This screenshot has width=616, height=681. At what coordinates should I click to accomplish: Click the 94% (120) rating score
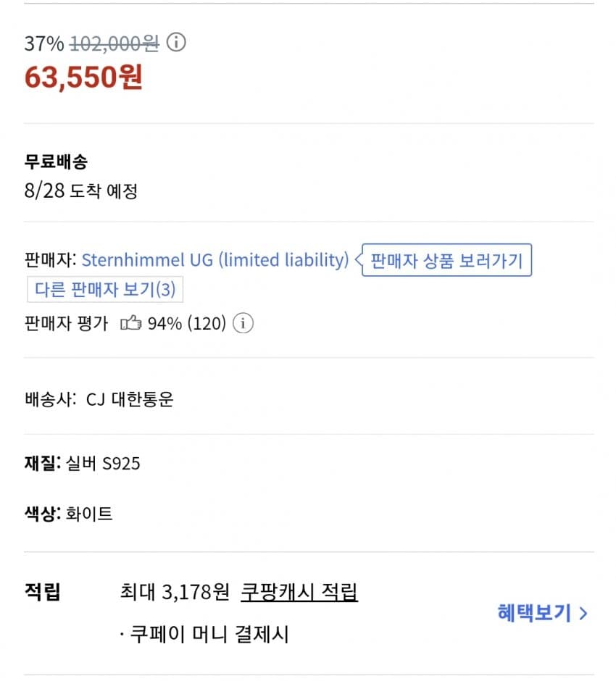point(187,323)
